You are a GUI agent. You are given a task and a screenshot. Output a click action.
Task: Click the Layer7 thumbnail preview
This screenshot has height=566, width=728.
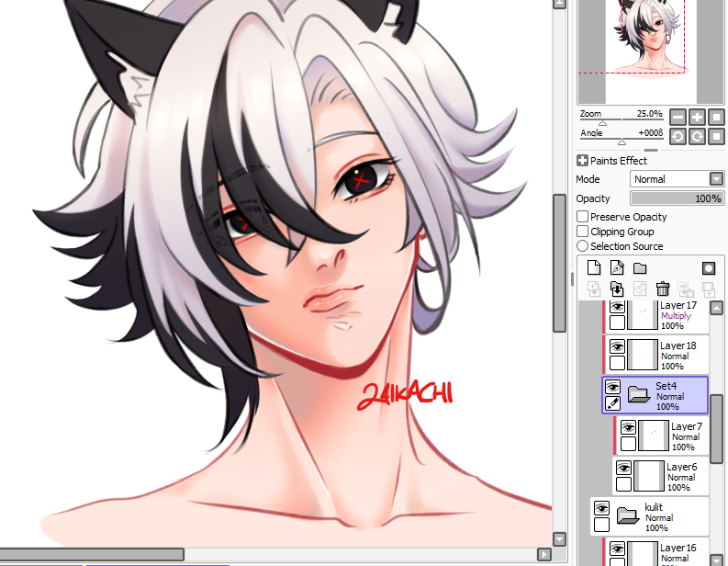654,436
